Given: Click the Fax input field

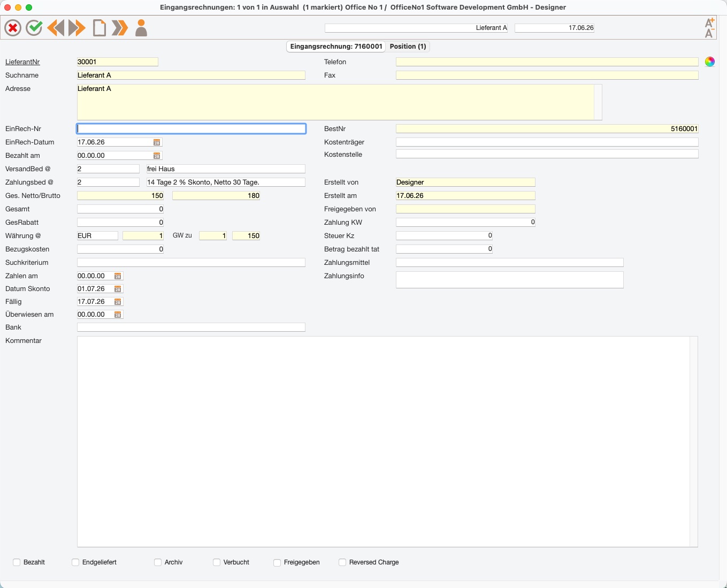Looking at the screenshot, I should 547,75.
